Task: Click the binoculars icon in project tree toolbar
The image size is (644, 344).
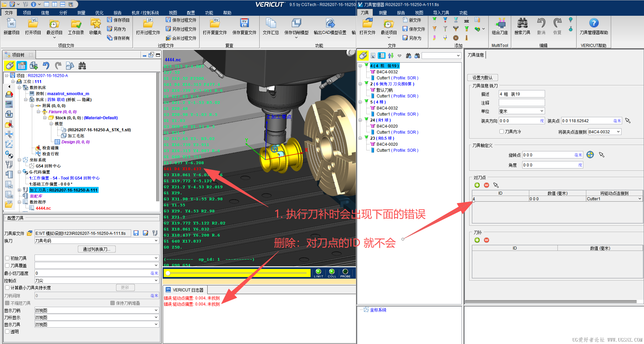Action: pyautogui.click(x=82, y=65)
